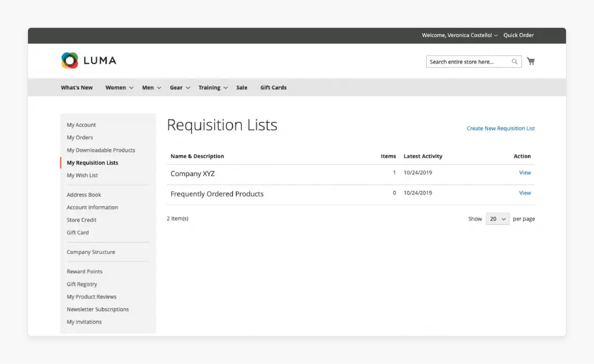Click the Men menu dropdown arrow

pyautogui.click(x=159, y=88)
